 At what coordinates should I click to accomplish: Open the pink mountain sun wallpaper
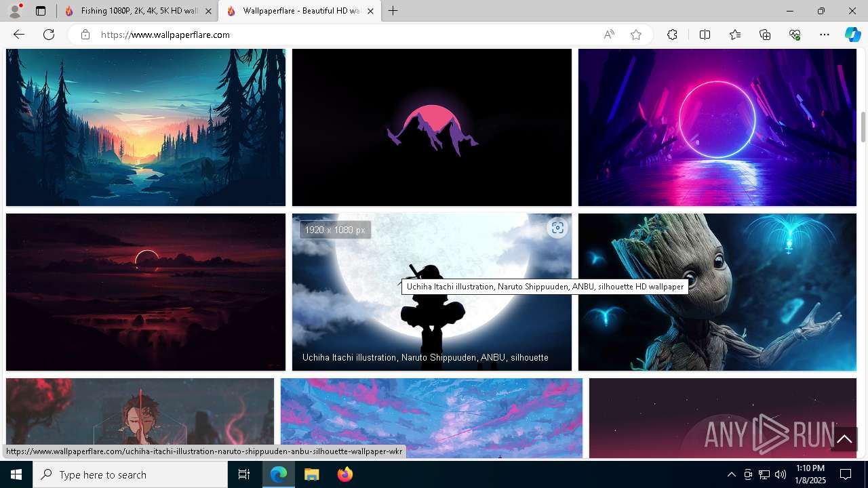[x=432, y=127]
